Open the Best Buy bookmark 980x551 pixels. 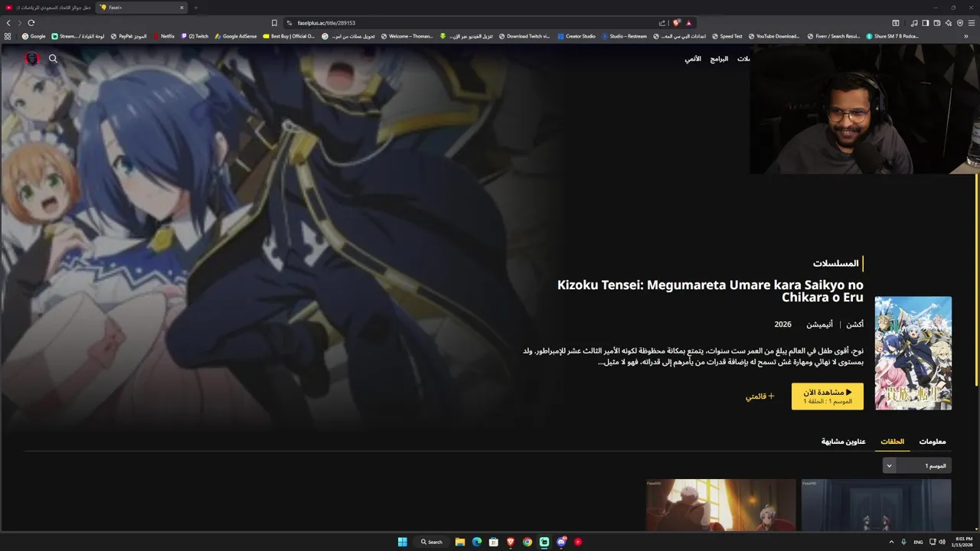pyautogui.click(x=289, y=36)
